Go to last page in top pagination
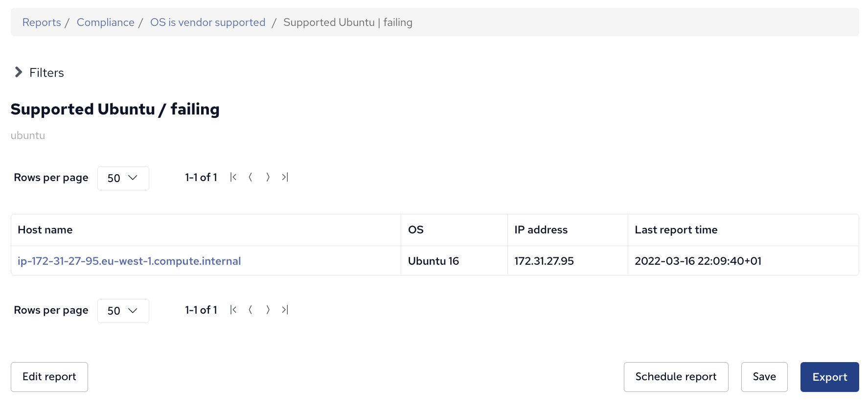868x413 pixels. pyautogui.click(x=285, y=177)
